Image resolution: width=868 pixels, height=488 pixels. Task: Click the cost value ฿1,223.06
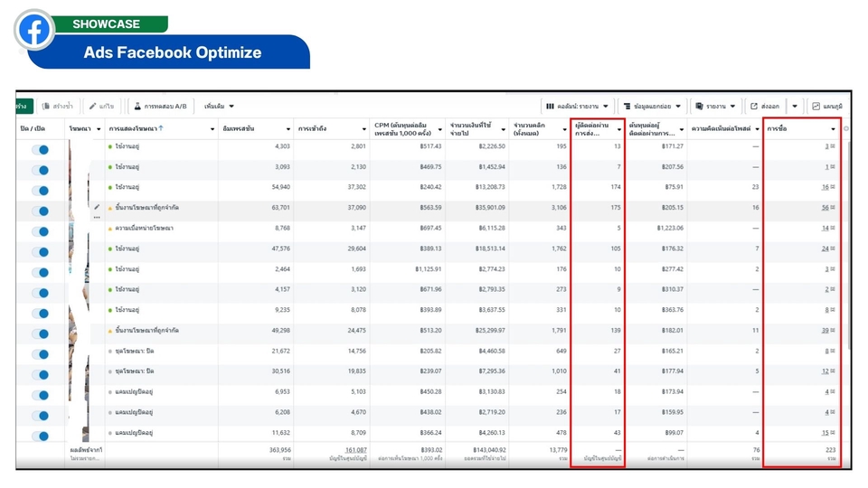(x=670, y=228)
